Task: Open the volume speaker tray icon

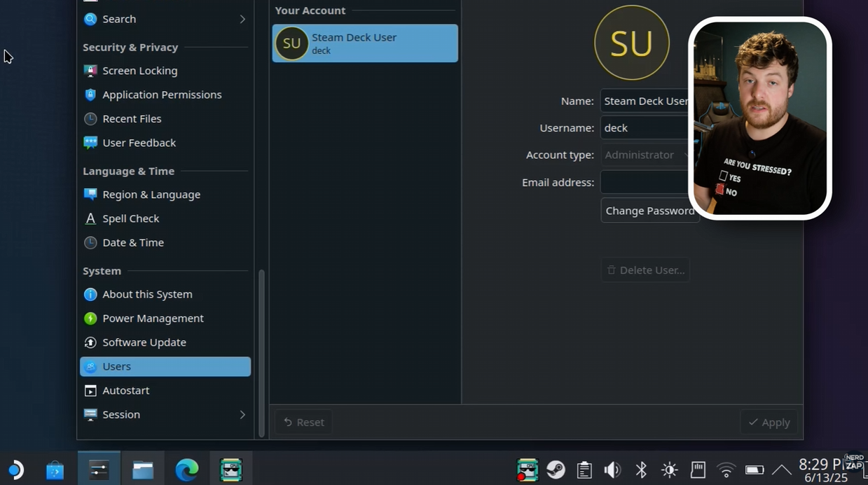Action: click(612, 469)
